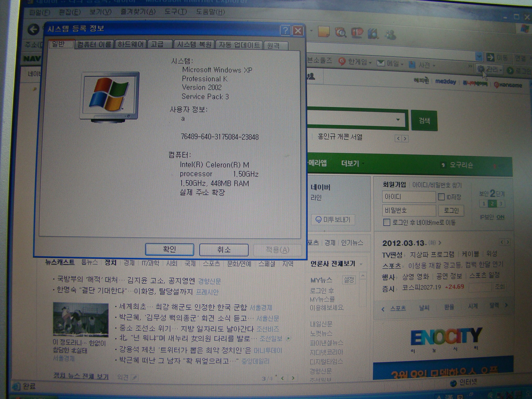Click the 관리 gear icon
Viewport: 532px width, 399px height.
coord(481,69)
